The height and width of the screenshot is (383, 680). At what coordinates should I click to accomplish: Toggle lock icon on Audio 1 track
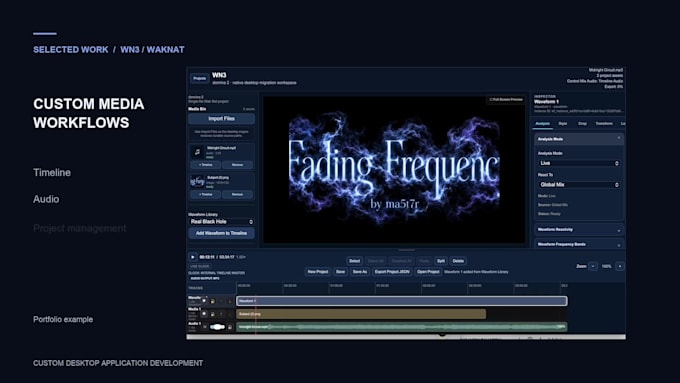coord(230,327)
